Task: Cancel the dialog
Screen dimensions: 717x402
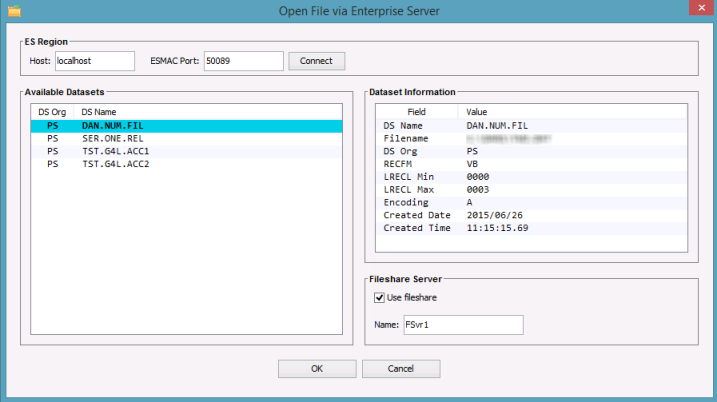Action: 400,369
